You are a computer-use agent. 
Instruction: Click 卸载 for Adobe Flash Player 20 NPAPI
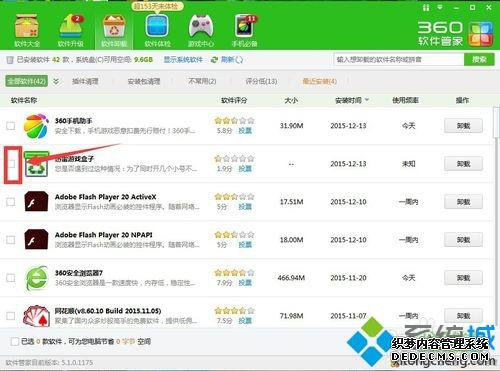[463, 240]
